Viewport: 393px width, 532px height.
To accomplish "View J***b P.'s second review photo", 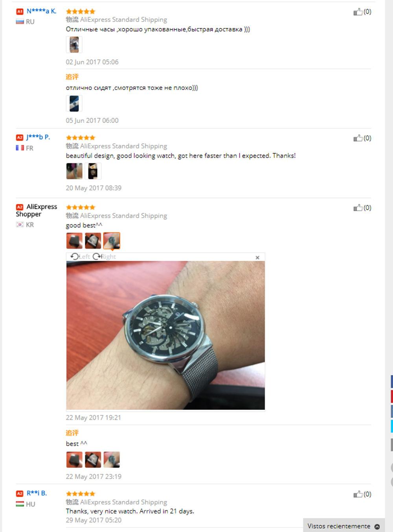I will coord(93,171).
